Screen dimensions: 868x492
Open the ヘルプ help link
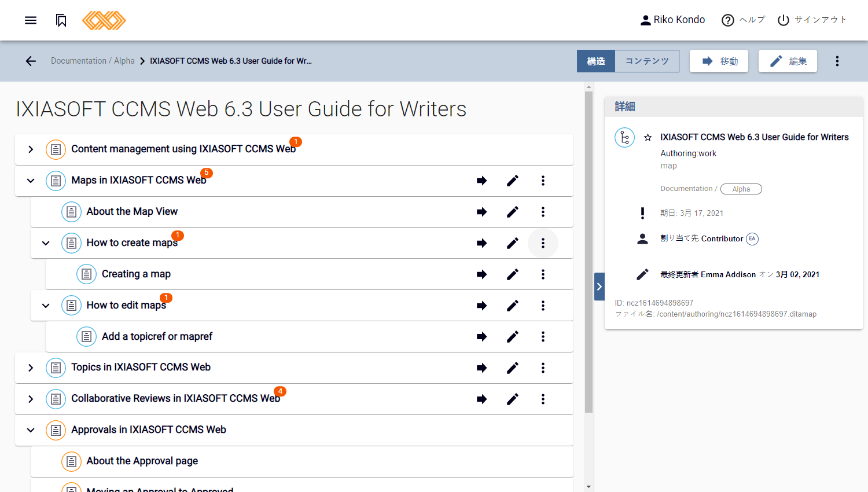coord(744,20)
